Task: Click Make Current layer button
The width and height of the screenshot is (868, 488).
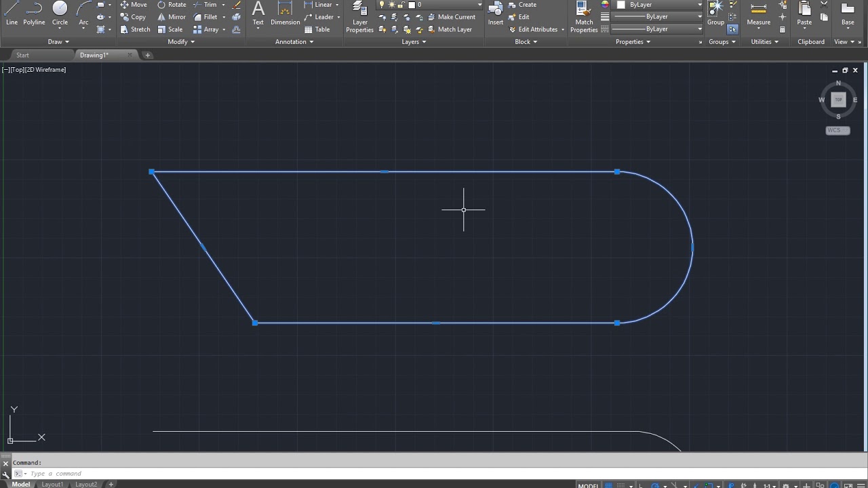Action: click(x=452, y=17)
